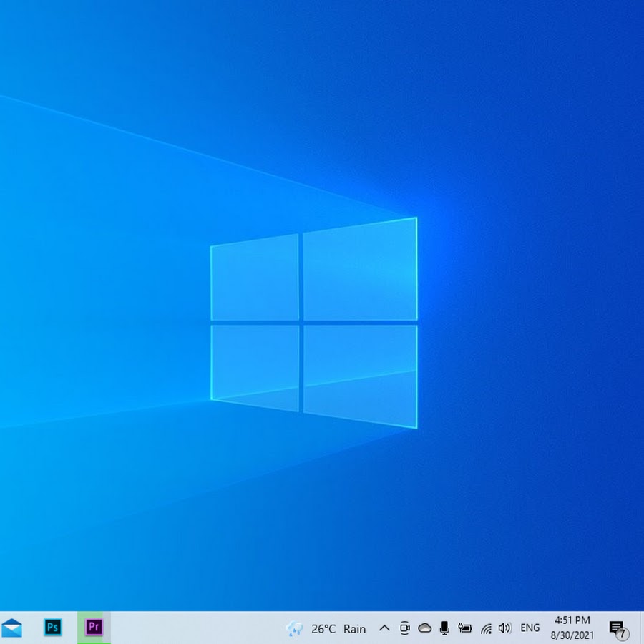Switch the ENG input language
This screenshot has height=644, width=644.
point(530,628)
